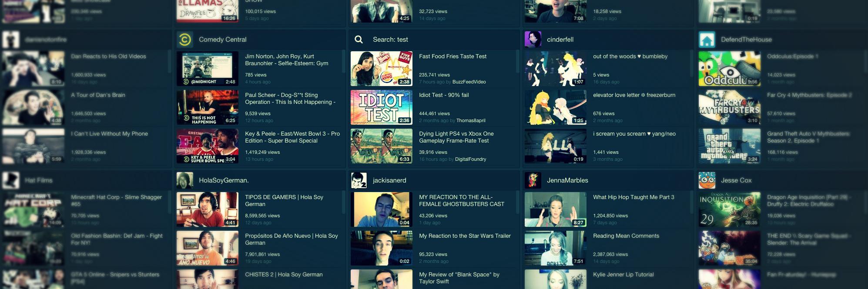Open the JennaMarbles channel name
Screen dimensions: 868x289
click(x=567, y=180)
